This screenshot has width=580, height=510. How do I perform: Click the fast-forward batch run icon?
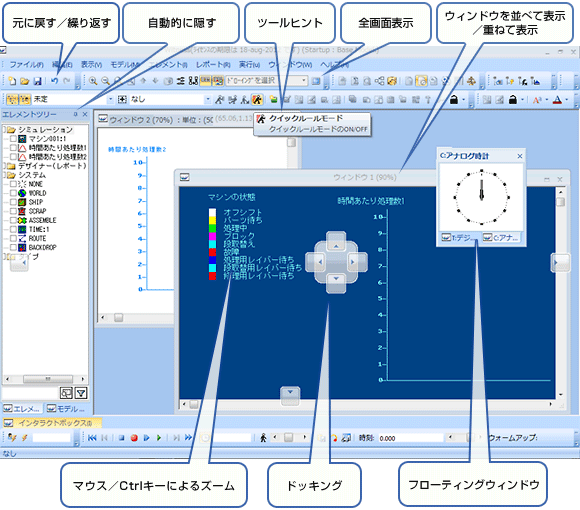[x=189, y=438]
